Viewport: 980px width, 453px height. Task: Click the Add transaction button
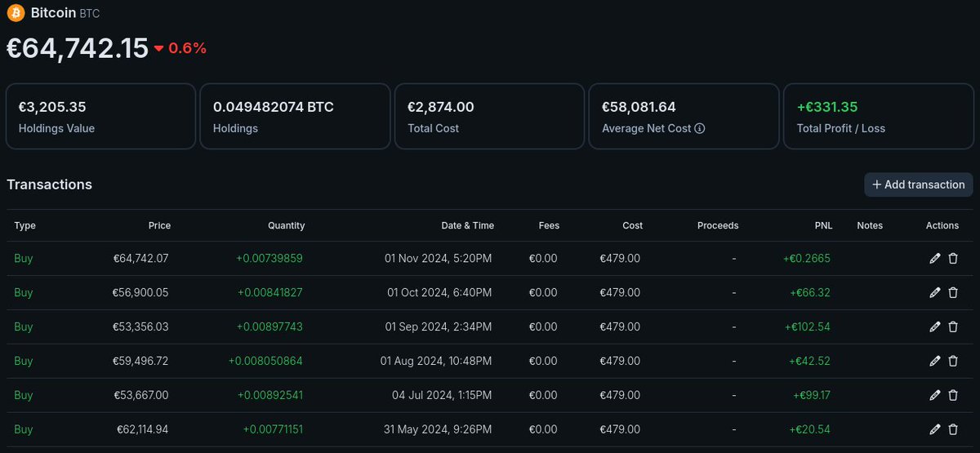tap(919, 184)
